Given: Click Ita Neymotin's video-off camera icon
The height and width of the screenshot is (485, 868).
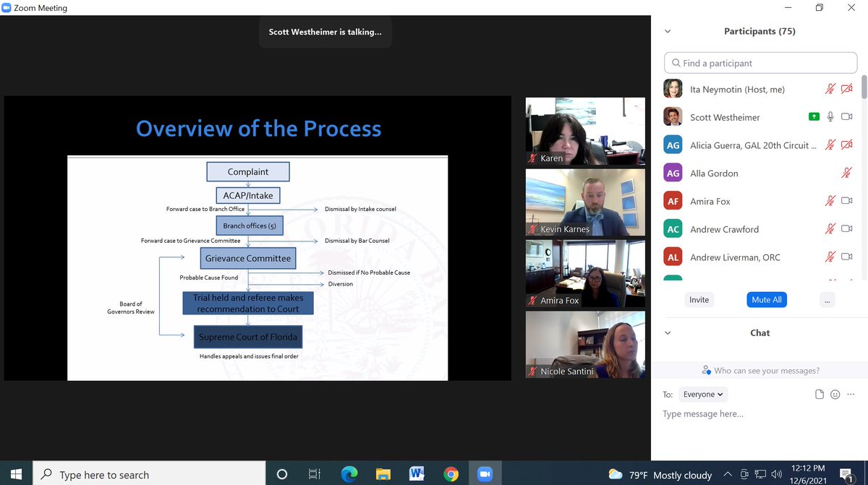Looking at the screenshot, I should [847, 89].
